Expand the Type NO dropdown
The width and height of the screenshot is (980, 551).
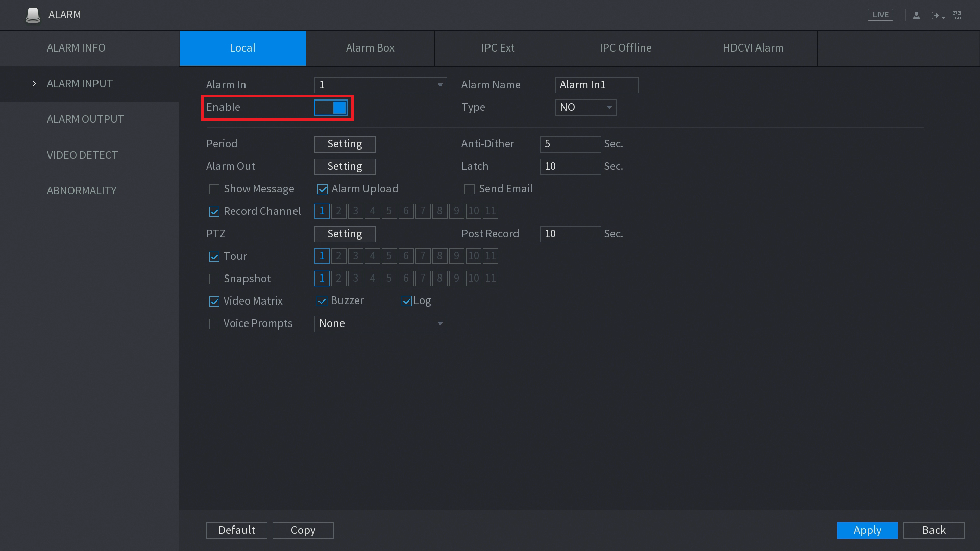click(x=585, y=108)
